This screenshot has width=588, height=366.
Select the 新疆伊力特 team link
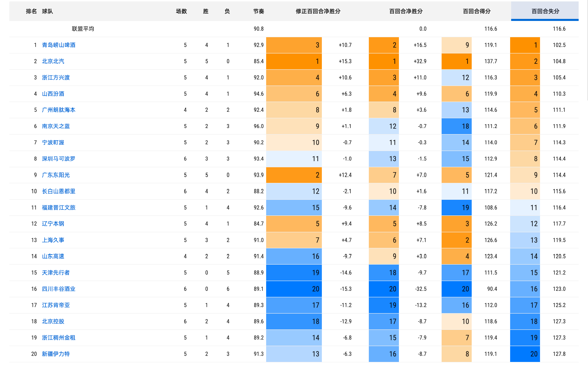[56, 354]
